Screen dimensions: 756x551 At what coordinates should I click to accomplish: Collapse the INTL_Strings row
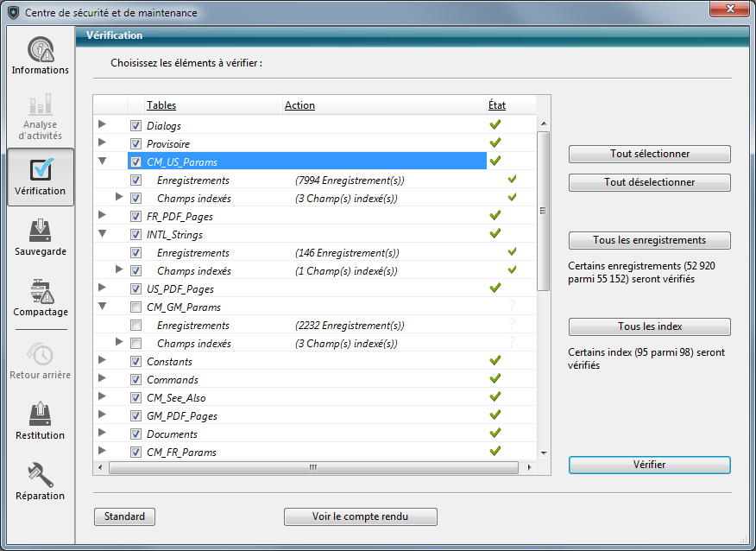pyautogui.click(x=102, y=233)
